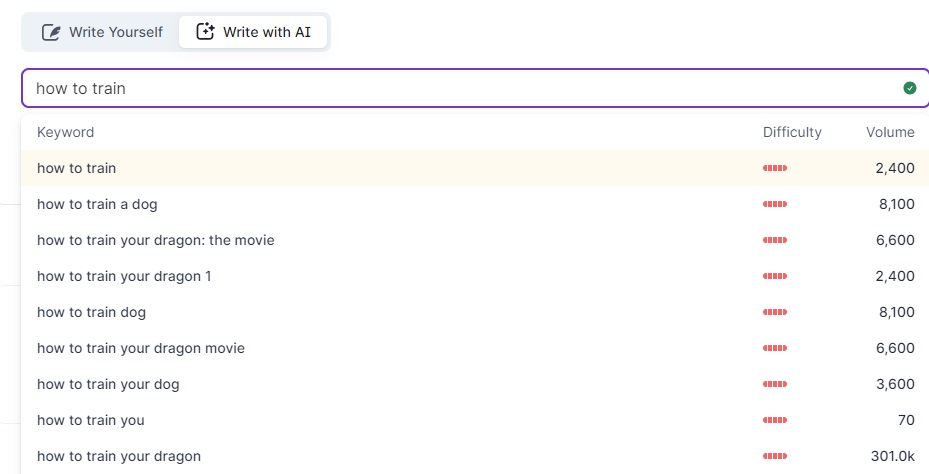
Task: Select 'how to train your dragon 1' keyword
Action: coord(124,276)
